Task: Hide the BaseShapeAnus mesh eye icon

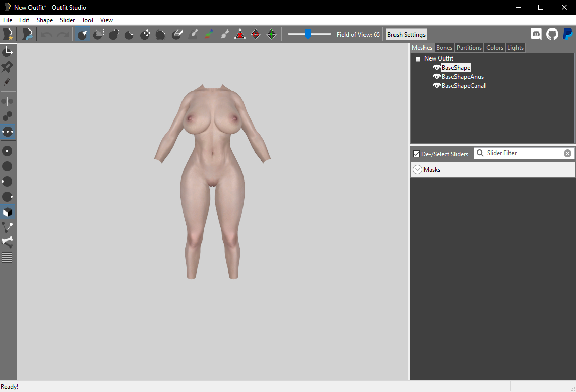Action: click(x=436, y=77)
